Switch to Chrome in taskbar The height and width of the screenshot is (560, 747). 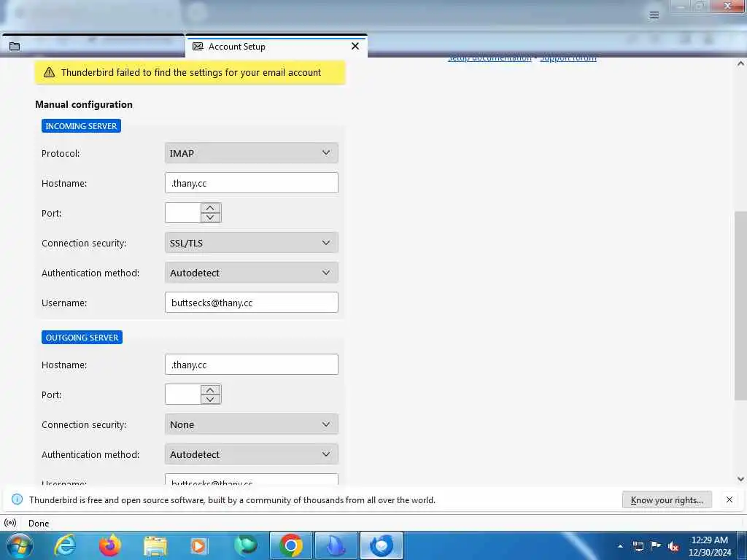point(290,545)
